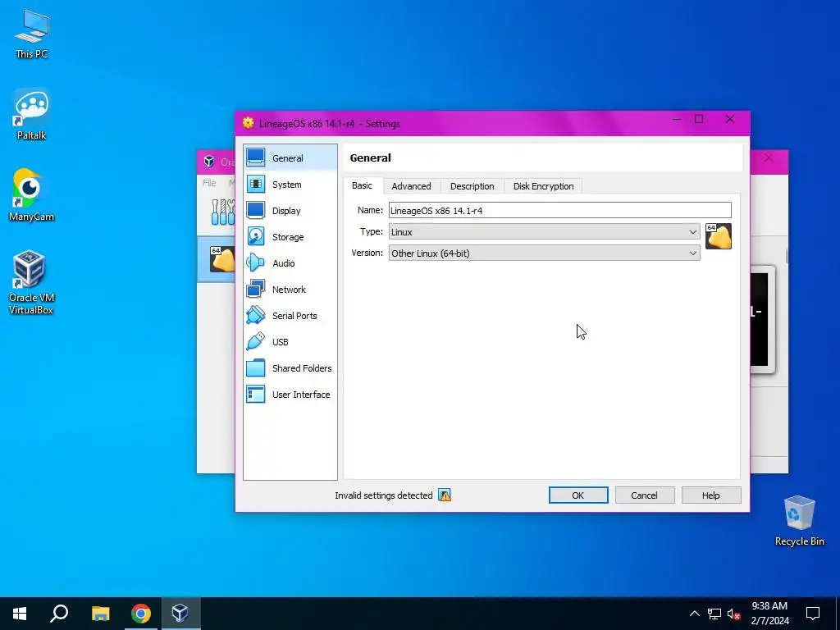Click OK to save settings
Image resolution: width=840 pixels, height=630 pixels.
point(578,495)
